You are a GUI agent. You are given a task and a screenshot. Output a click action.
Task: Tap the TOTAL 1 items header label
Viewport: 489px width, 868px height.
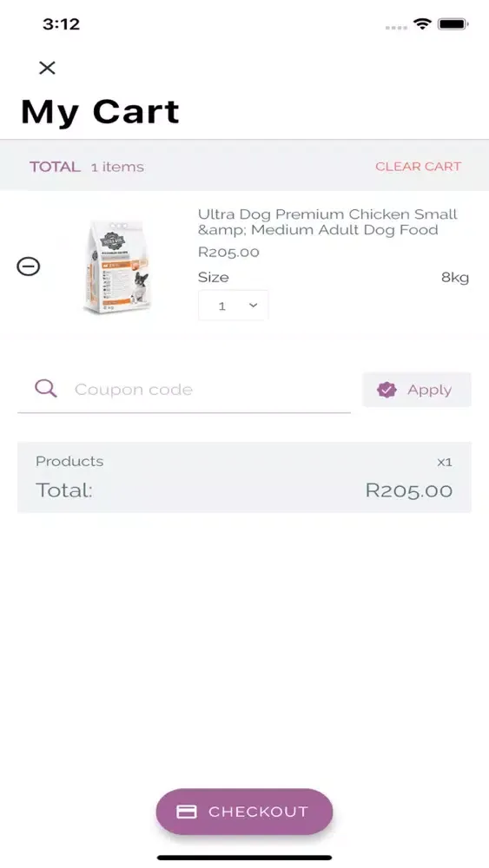[x=86, y=167]
